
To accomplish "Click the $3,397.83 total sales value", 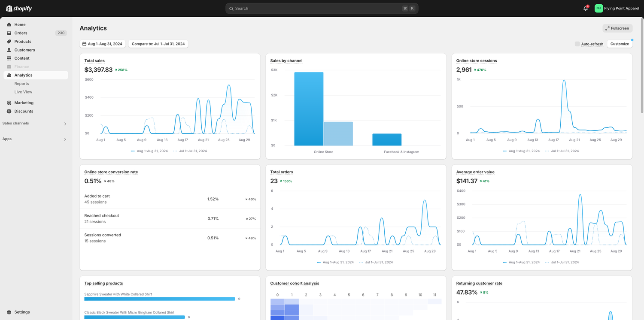I will tap(98, 69).
